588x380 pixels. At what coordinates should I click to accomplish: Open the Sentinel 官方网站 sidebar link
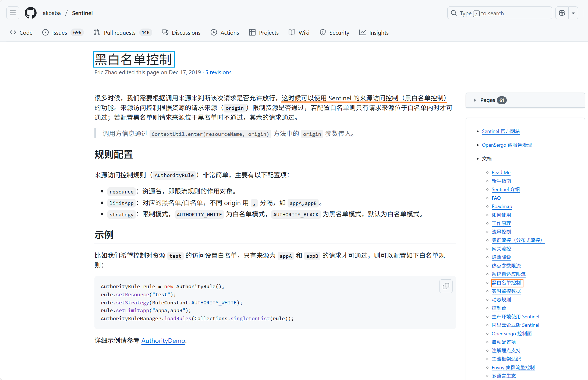point(501,131)
